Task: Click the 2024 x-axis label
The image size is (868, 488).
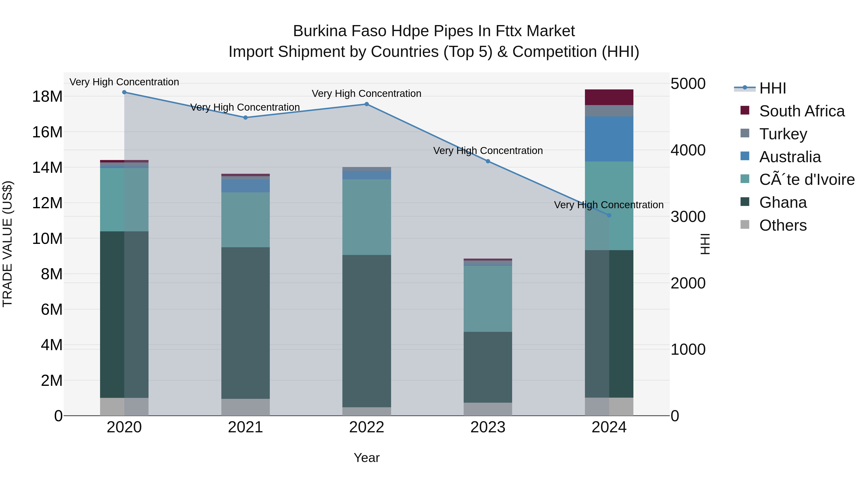Action: (x=609, y=427)
